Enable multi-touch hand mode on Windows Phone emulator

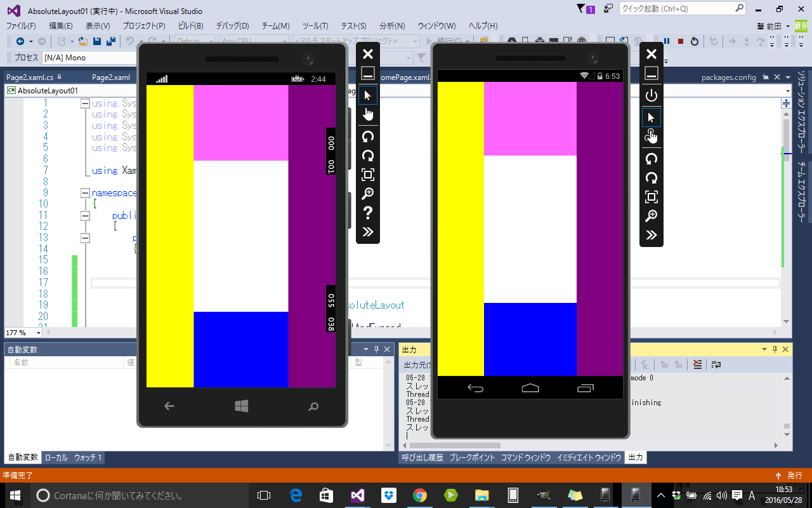point(368,113)
